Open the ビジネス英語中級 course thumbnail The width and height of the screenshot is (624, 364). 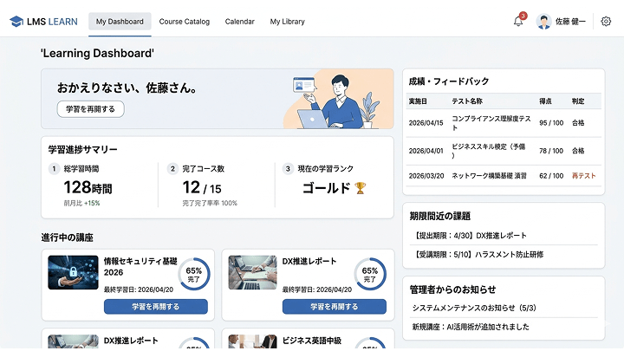252,341
